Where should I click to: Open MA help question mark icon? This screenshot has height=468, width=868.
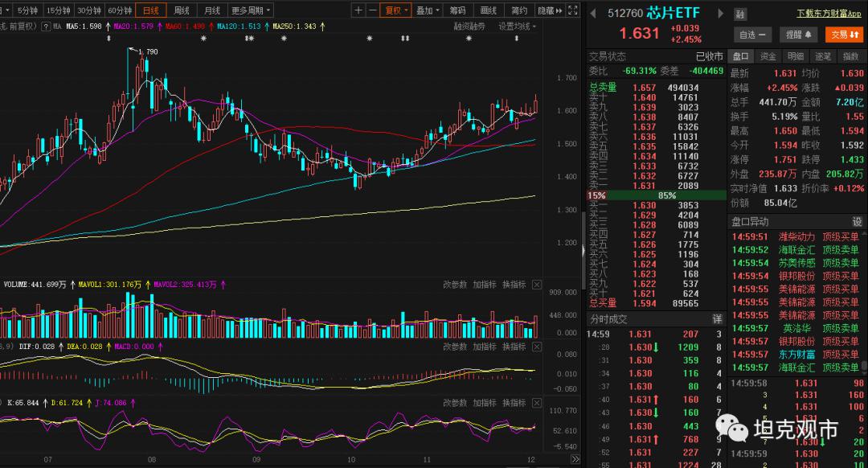coord(46,26)
